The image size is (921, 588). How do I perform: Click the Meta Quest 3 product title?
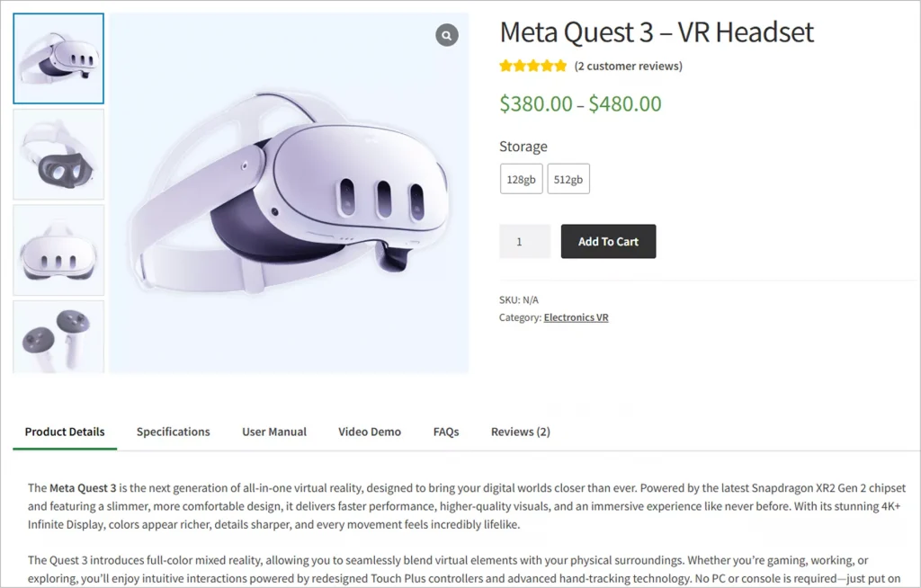pos(657,32)
